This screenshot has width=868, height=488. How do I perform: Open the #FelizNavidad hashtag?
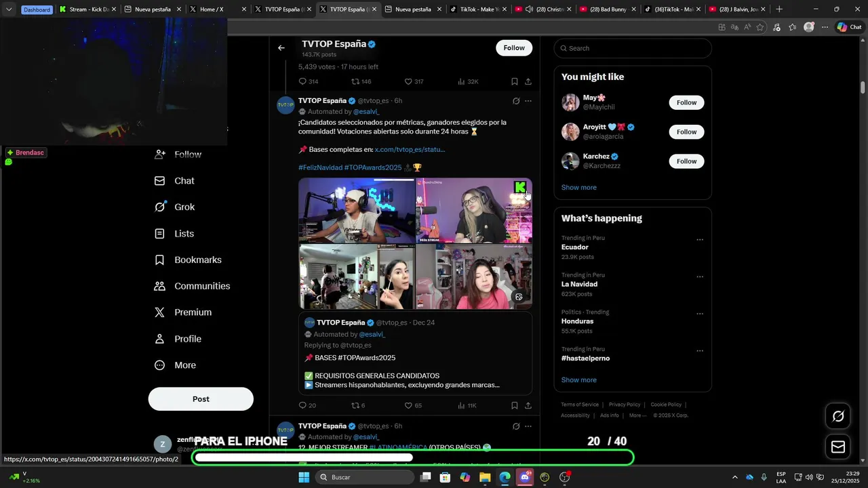pos(320,167)
